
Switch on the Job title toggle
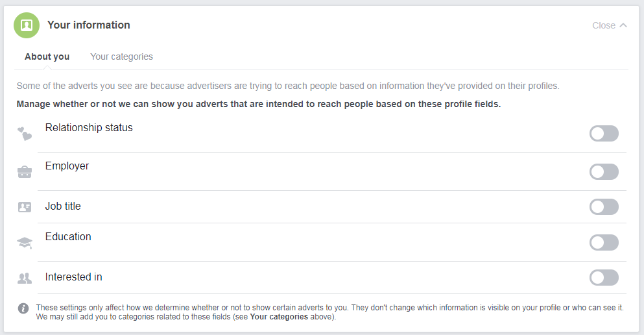[603, 207]
